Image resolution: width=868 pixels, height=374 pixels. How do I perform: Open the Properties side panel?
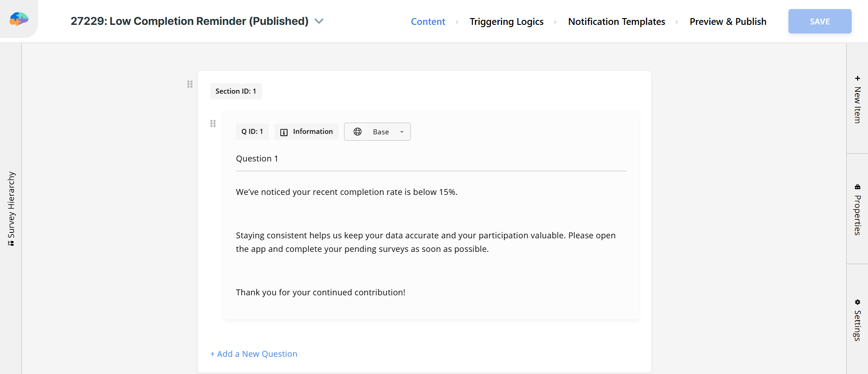857,209
